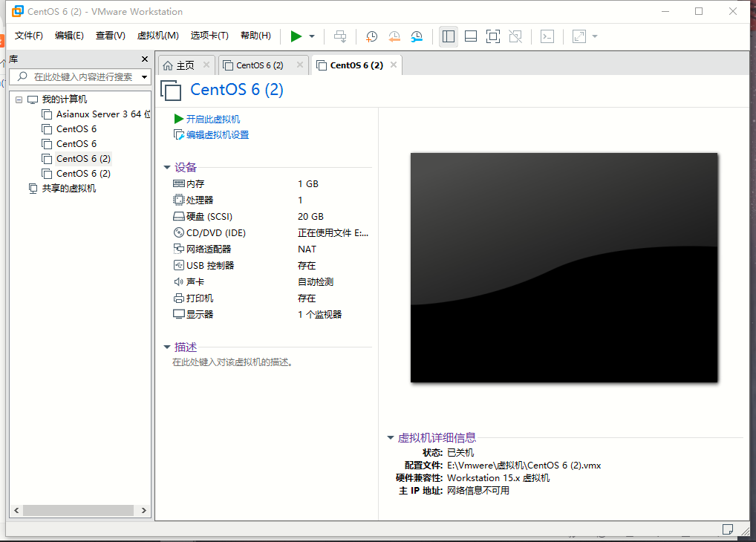
Task: Open snapshot manager toolbar icon
Action: click(417, 36)
